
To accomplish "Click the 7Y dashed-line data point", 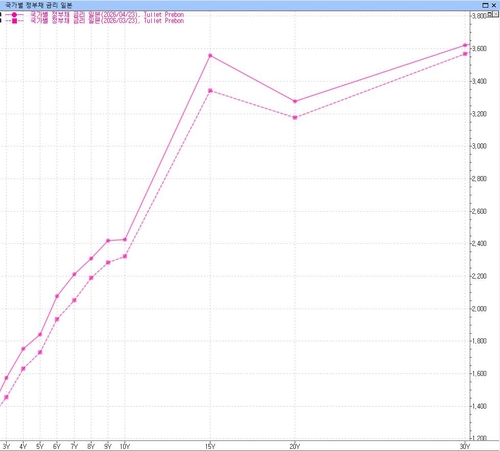I will (x=74, y=300).
